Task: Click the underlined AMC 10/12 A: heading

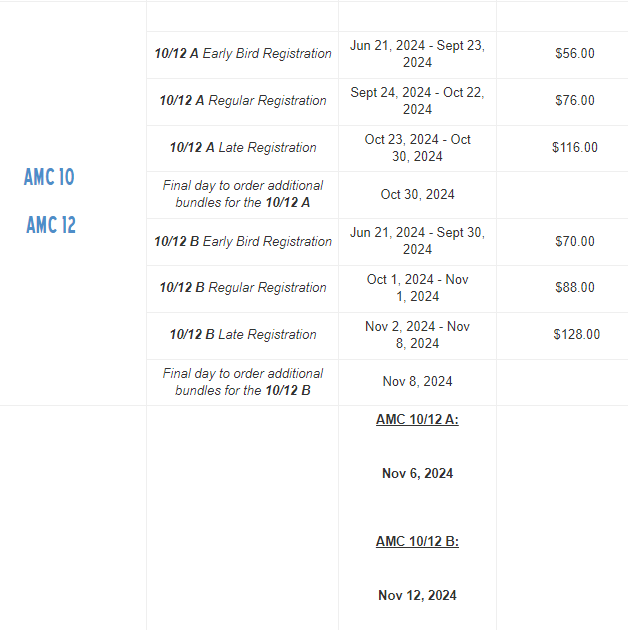Action: pos(417,420)
